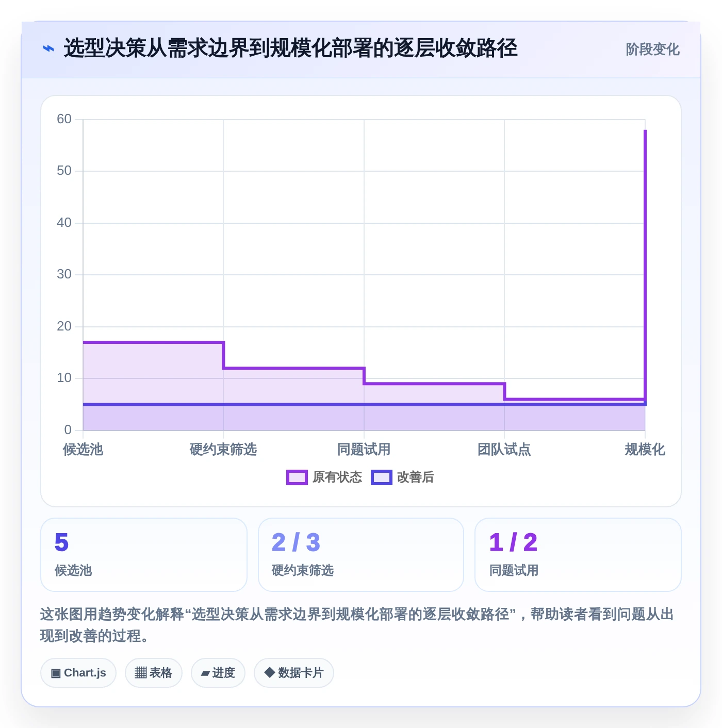Open the 候选池 data card showing 5
Screen dimensions: 722x728
(x=144, y=555)
